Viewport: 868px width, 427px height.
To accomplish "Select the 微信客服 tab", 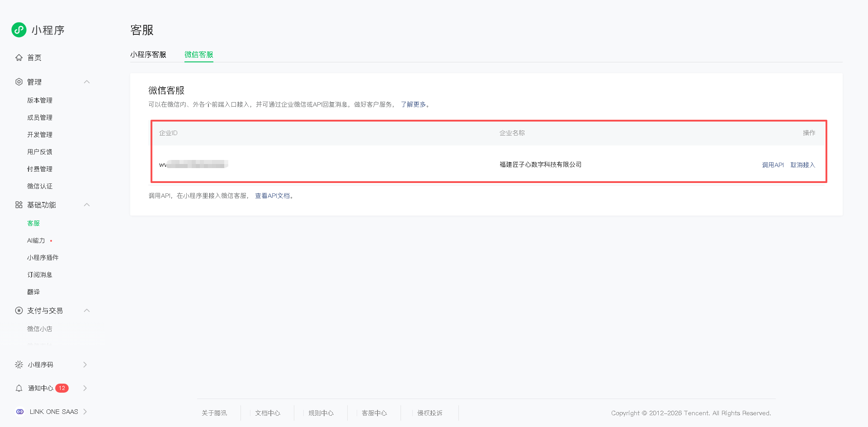I will tap(199, 55).
